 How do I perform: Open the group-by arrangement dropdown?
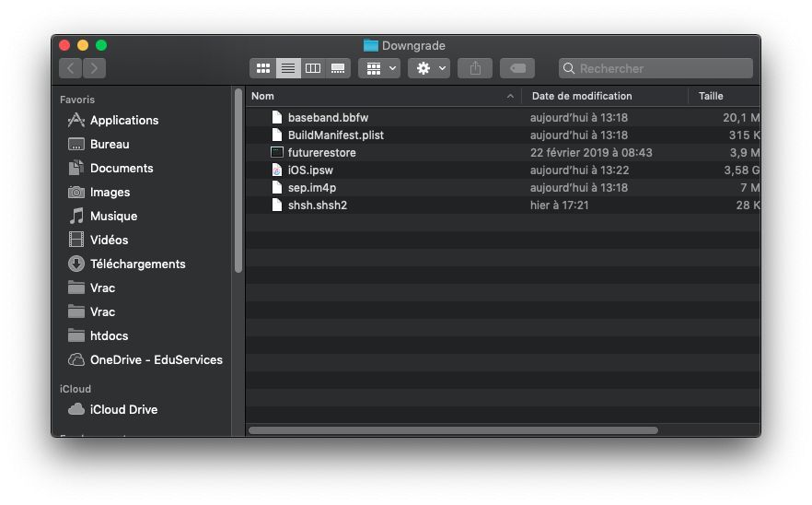coord(379,68)
